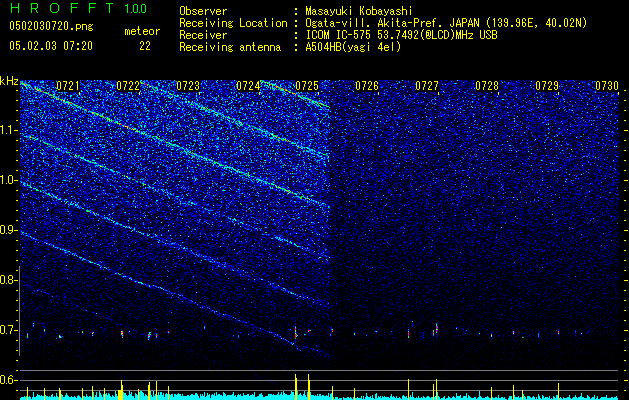This screenshot has width=629, height=400.
Task: Select the A504HB(yagi 4el) antenna text
Action: coord(353,47)
